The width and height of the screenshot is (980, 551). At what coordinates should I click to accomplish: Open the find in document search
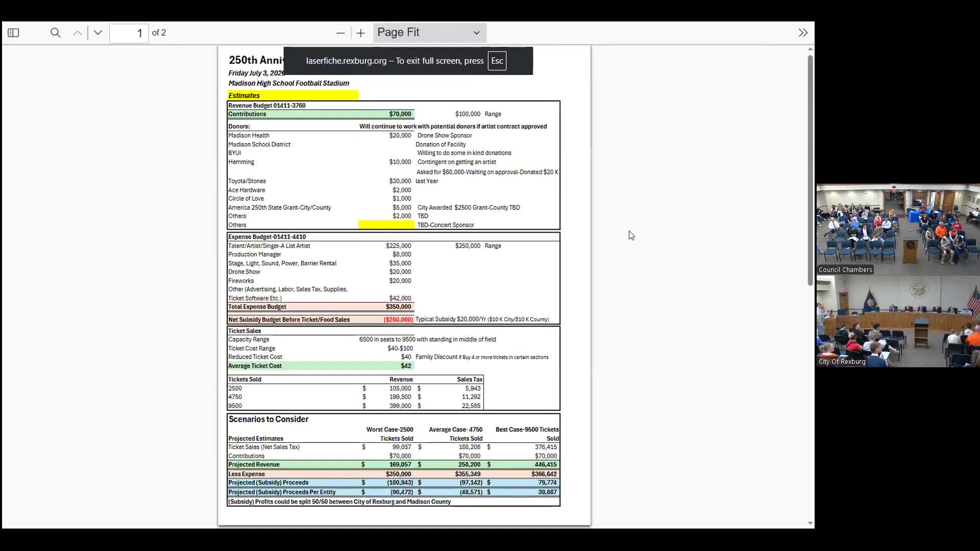pyautogui.click(x=56, y=33)
